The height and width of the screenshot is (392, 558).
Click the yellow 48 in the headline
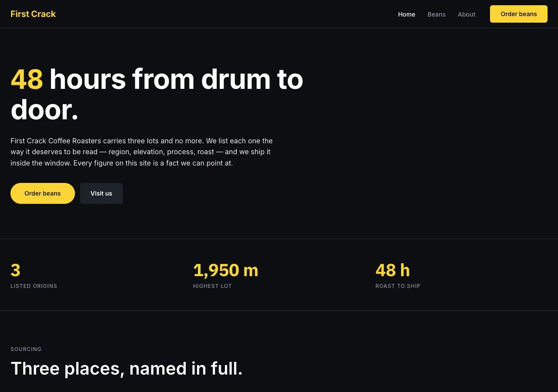coord(27,79)
